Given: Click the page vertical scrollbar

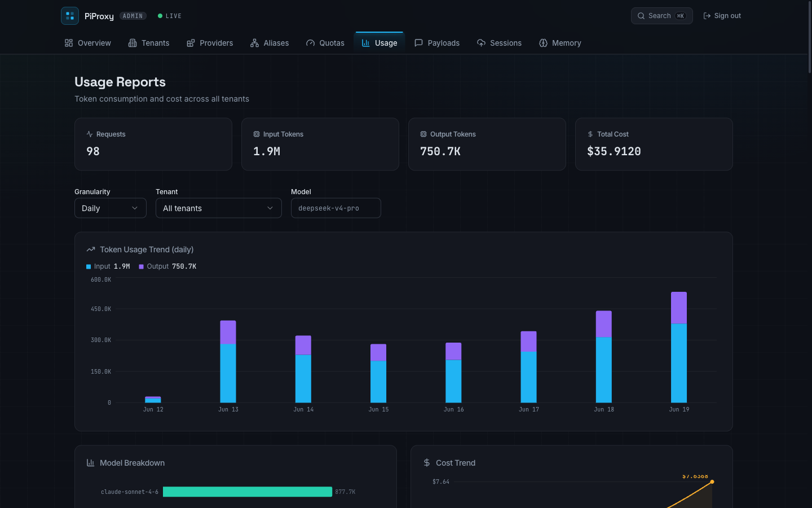Looking at the screenshot, I should [x=810, y=37].
